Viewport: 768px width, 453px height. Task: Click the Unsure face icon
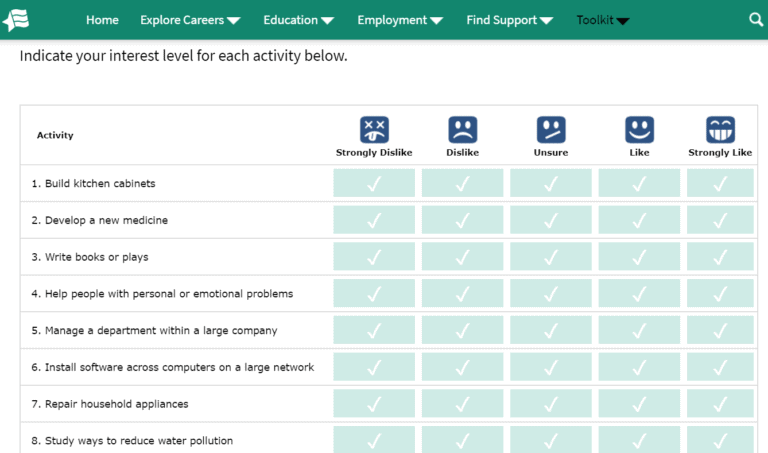(550, 130)
